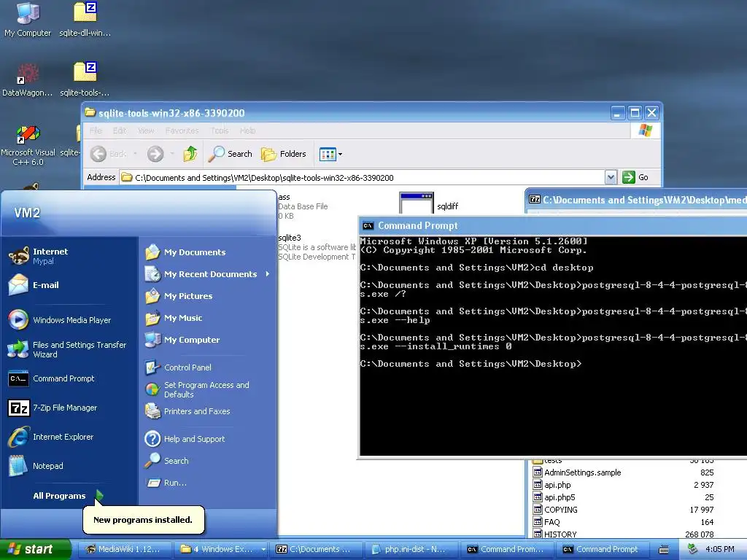Image resolution: width=747 pixels, height=560 pixels.
Task: Open My Computer in Start menu
Action: point(182,340)
